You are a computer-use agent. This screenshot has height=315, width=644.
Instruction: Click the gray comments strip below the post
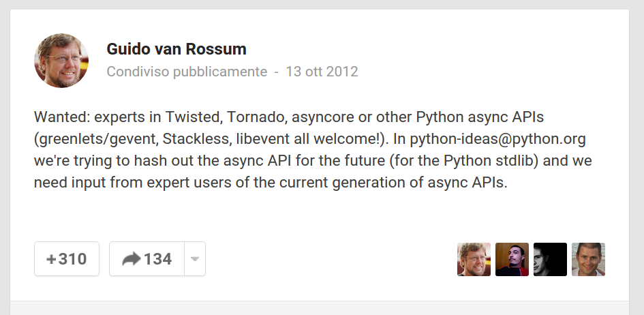[320, 308]
